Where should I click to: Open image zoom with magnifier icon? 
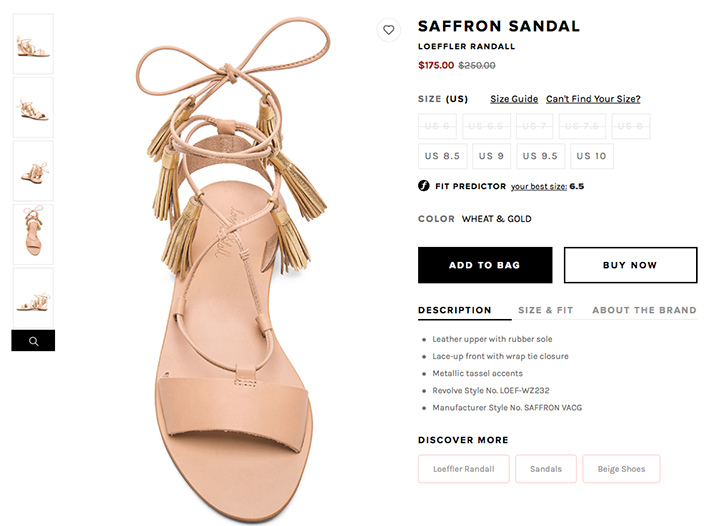[x=33, y=341]
